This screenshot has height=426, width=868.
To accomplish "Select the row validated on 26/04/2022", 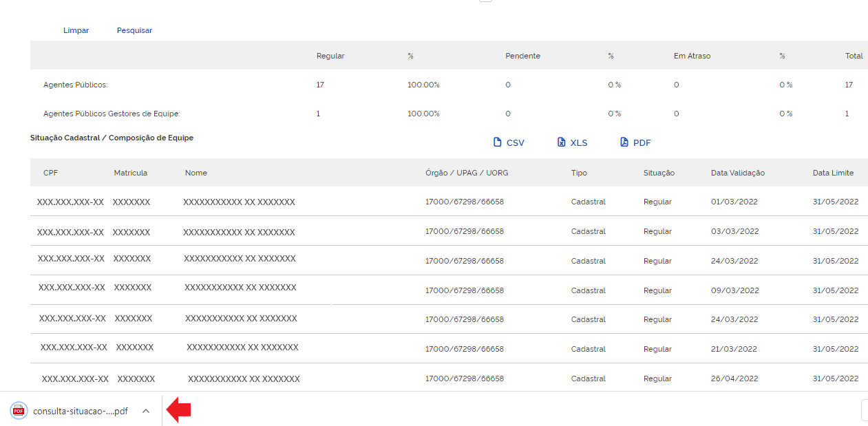I will coord(734,379).
